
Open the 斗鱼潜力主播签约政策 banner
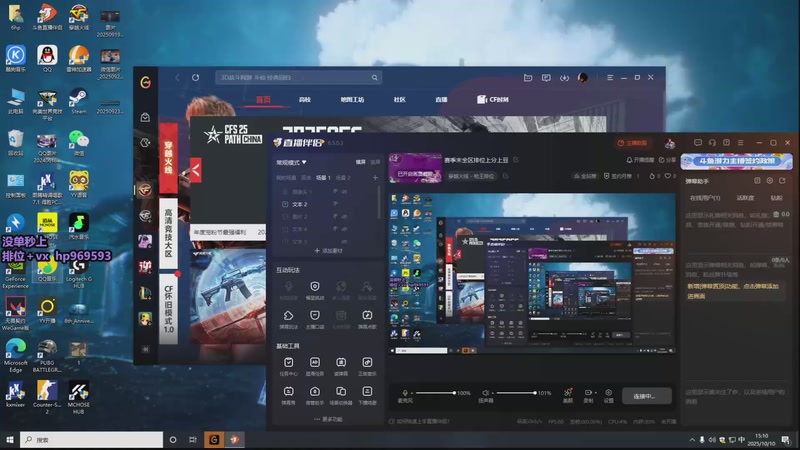tap(736, 161)
